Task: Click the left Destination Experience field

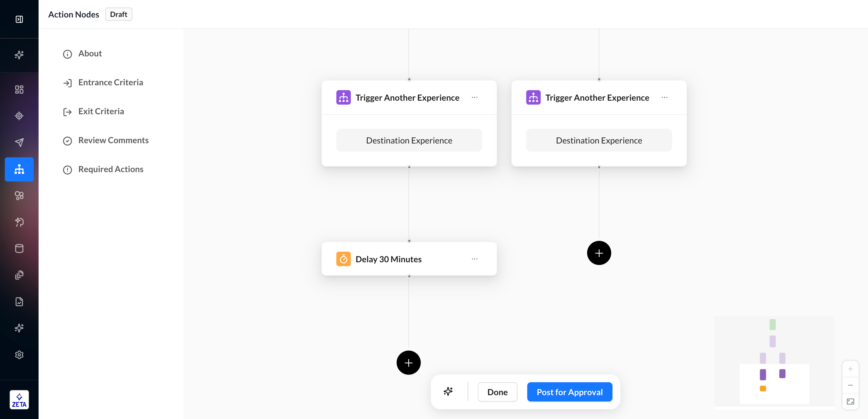Action: click(x=409, y=140)
